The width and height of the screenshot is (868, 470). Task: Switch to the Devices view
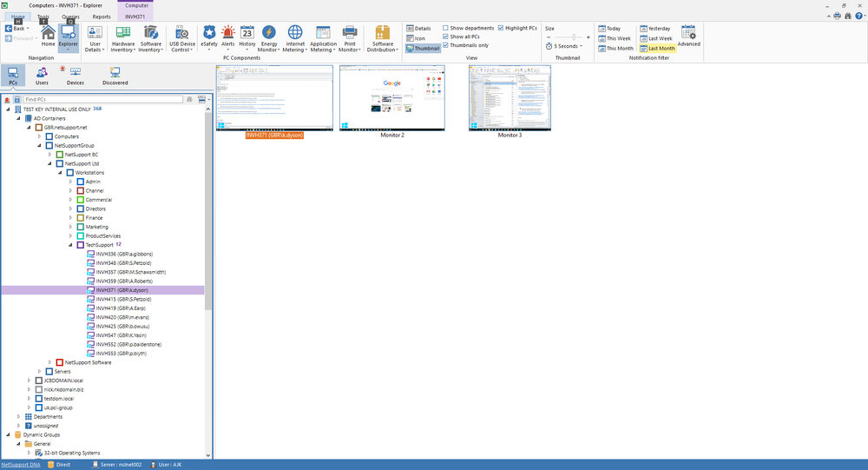click(x=76, y=76)
